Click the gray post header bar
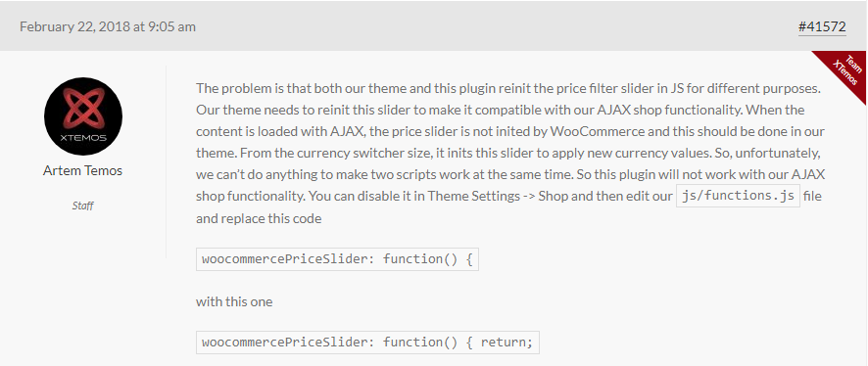This screenshot has width=868, height=366. click(434, 26)
